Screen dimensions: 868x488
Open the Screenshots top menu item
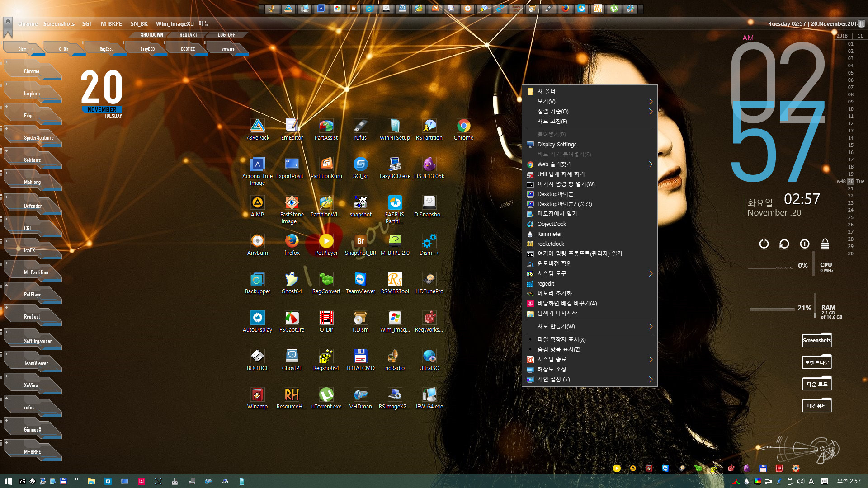click(59, 24)
